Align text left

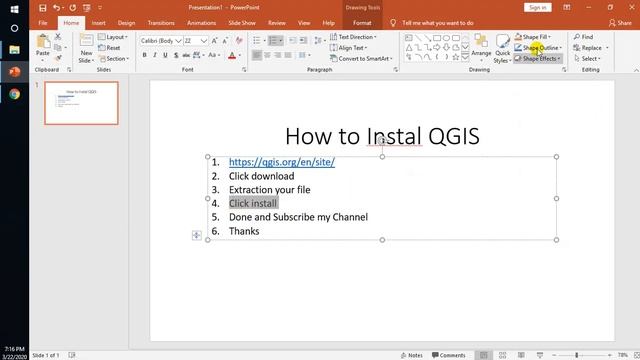point(257,55)
